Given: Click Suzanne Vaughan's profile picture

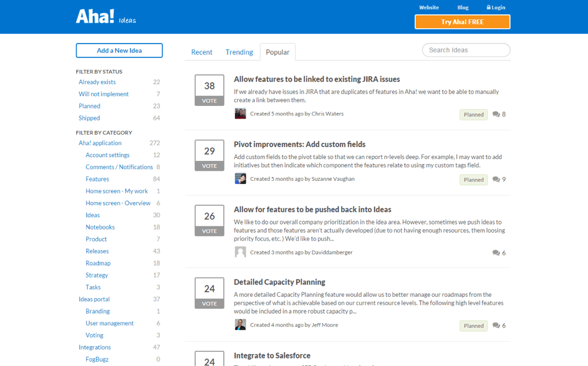Looking at the screenshot, I should click(240, 179).
